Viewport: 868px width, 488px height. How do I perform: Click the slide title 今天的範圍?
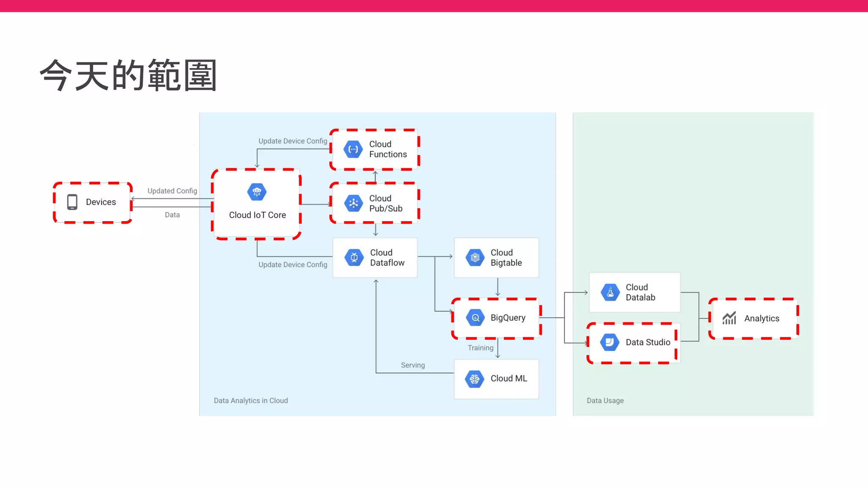pos(129,75)
